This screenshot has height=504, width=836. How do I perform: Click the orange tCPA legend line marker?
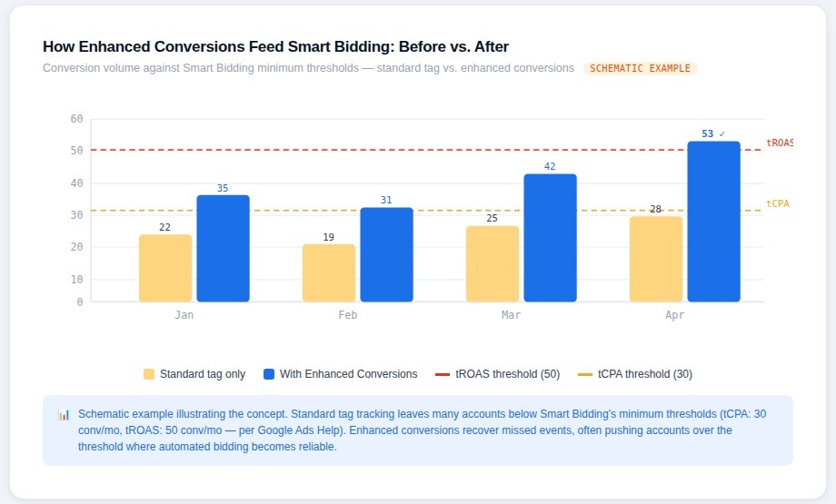585,374
